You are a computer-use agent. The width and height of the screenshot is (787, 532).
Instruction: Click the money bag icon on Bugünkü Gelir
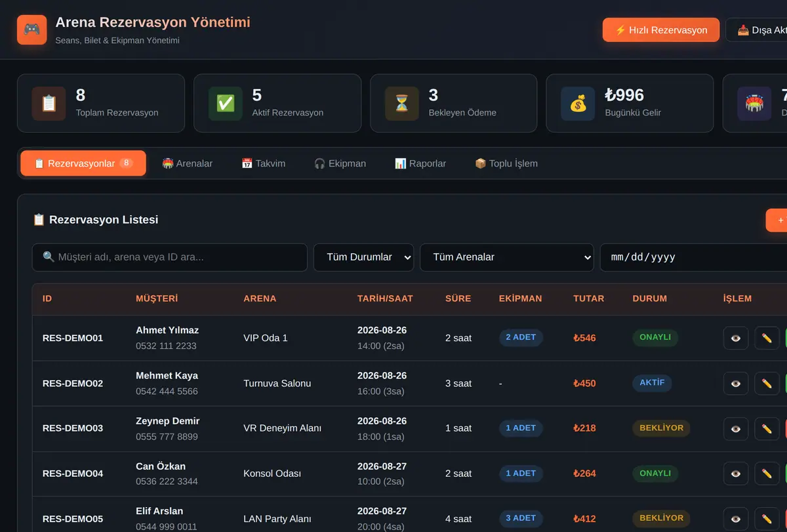click(x=578, y=103)
